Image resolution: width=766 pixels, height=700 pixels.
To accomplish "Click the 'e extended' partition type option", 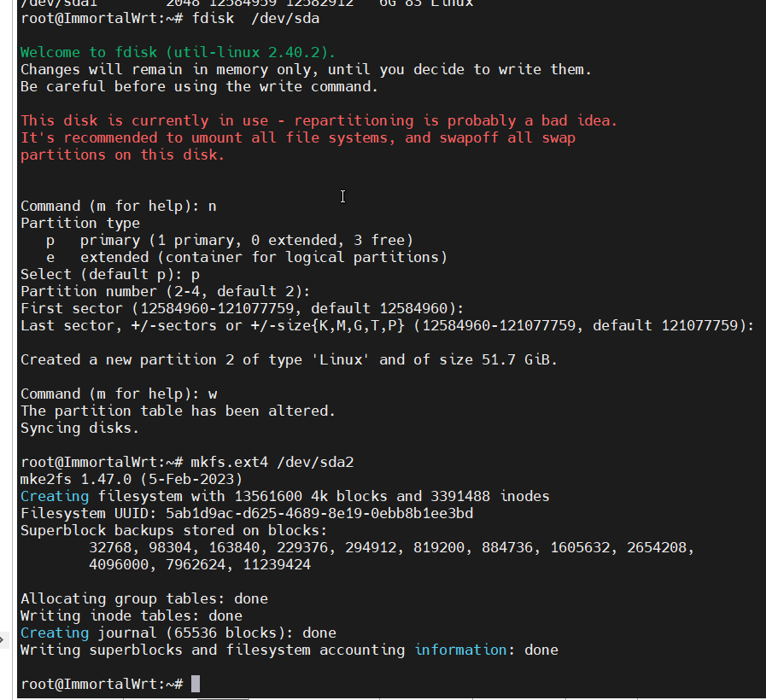I will pos(246,257).
